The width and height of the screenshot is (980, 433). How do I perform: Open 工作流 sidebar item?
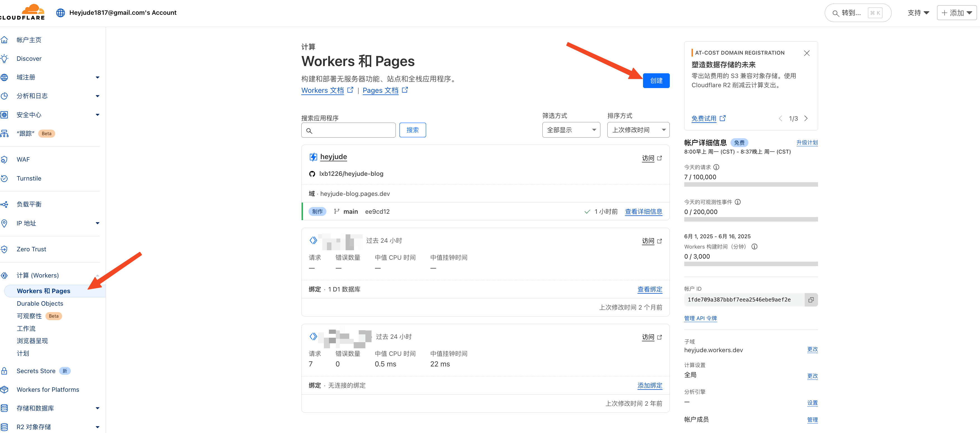(x=26, y=329)
